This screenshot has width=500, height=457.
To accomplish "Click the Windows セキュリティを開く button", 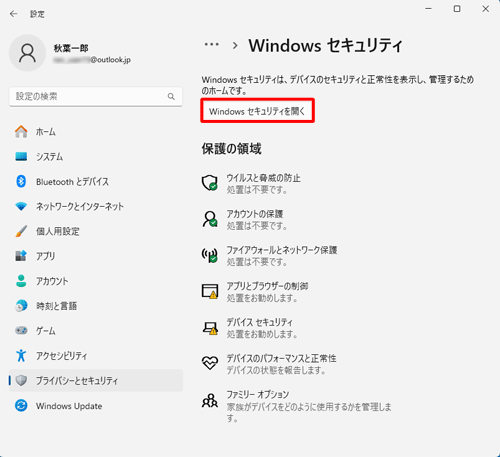I will click(257, 111).
